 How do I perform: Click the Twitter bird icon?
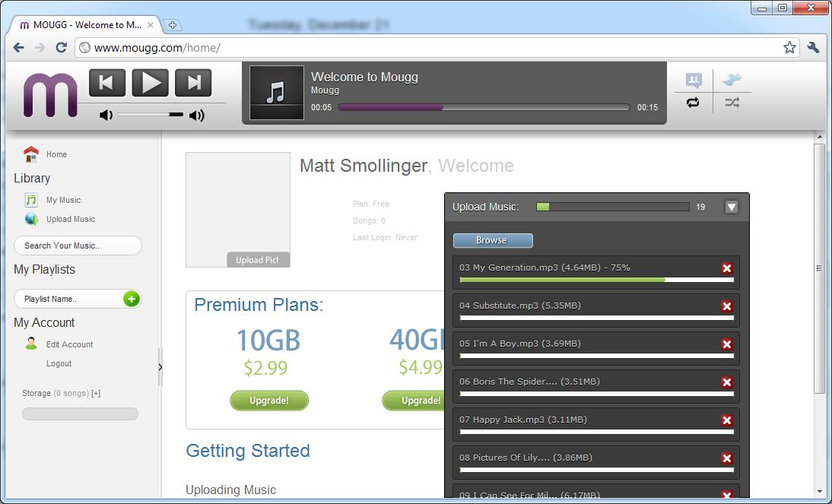click(x=732, y=80)
